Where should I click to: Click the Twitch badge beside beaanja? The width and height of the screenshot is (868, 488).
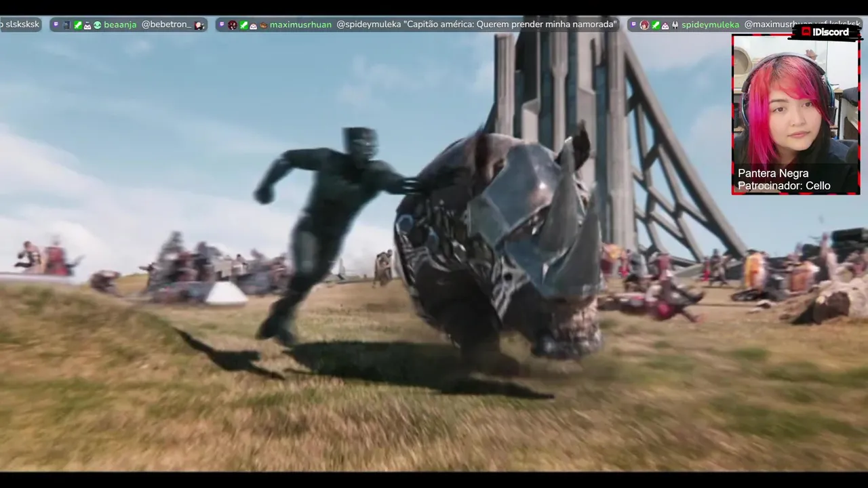coord(56,24)
